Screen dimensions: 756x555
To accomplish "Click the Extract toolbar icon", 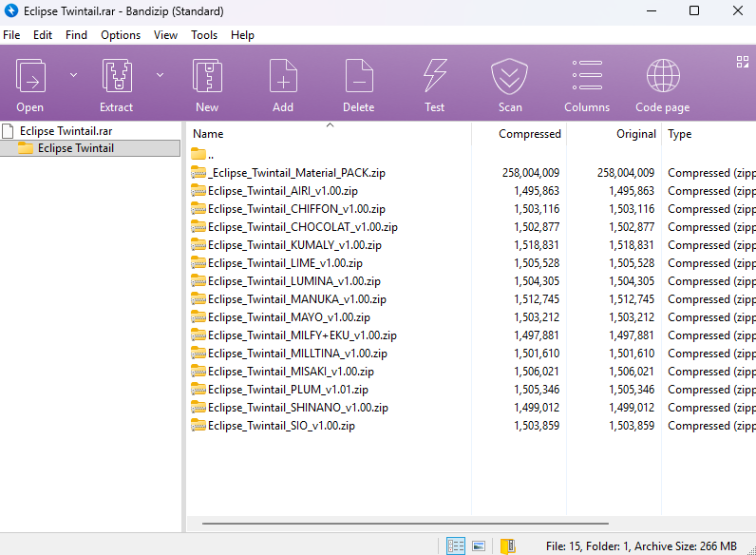I will 117,76.
